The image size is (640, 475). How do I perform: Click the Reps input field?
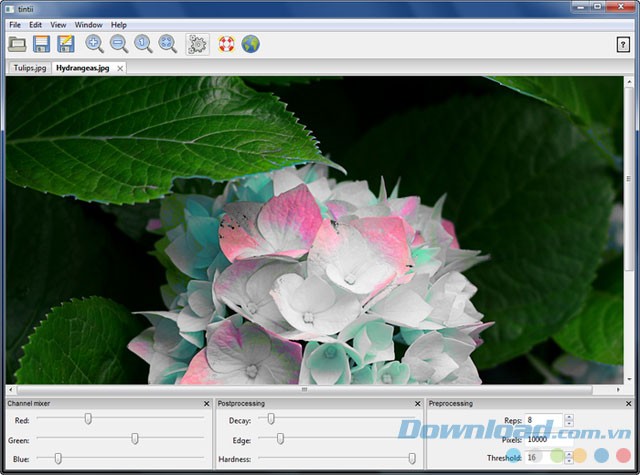click(x=543, y=420)
